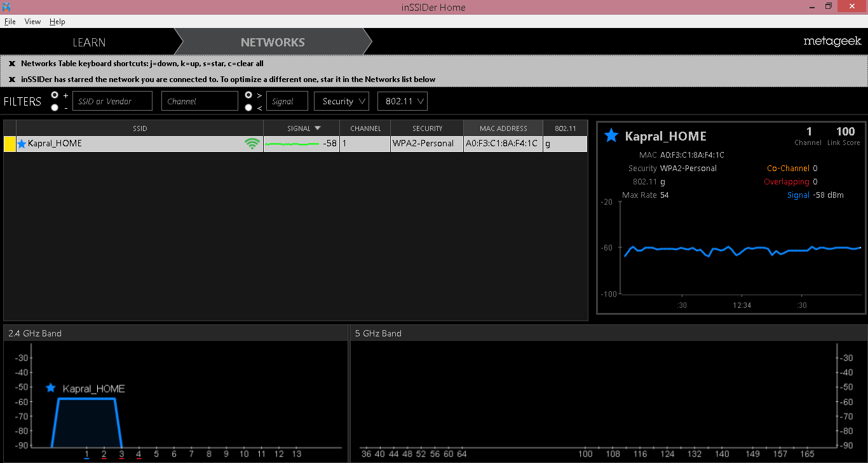The image size is (868, 463).
Task: Click the Signal -58 dBm reading in details
Action: pos(815,195)
